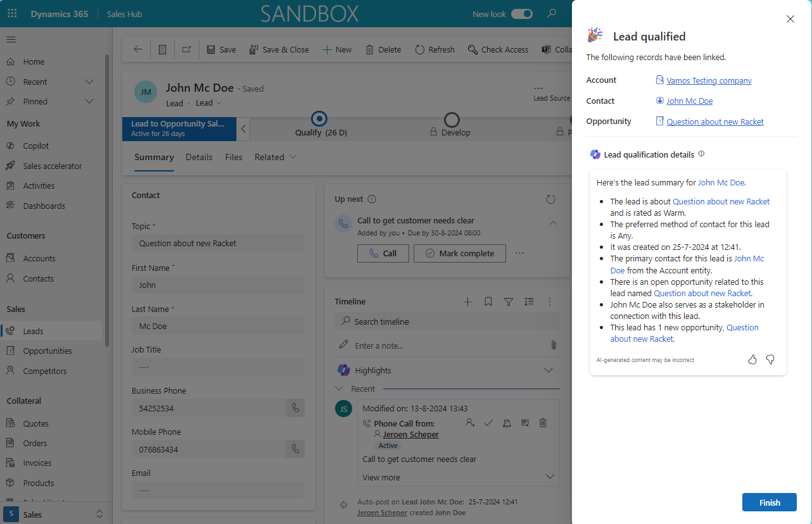Open Sales accelerator in sidebar
This screenshot has width=812, height=524.
coord(51,166)
